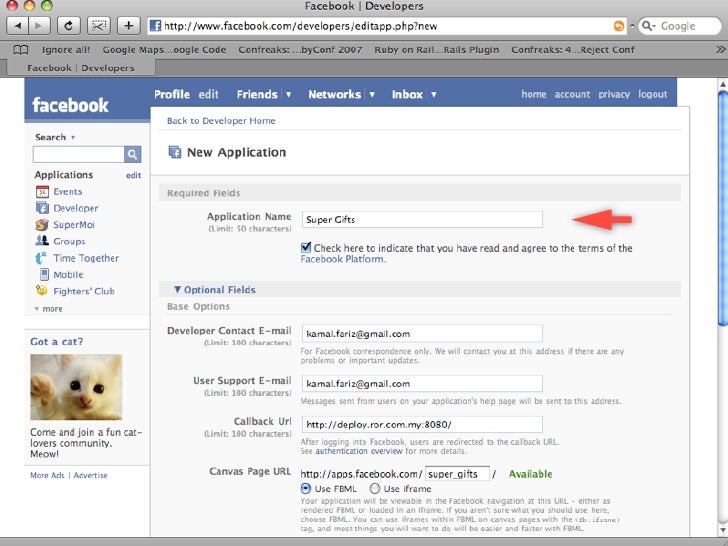
Task: Click the Developer Contact E-mail field
Action: pos(422,333)
